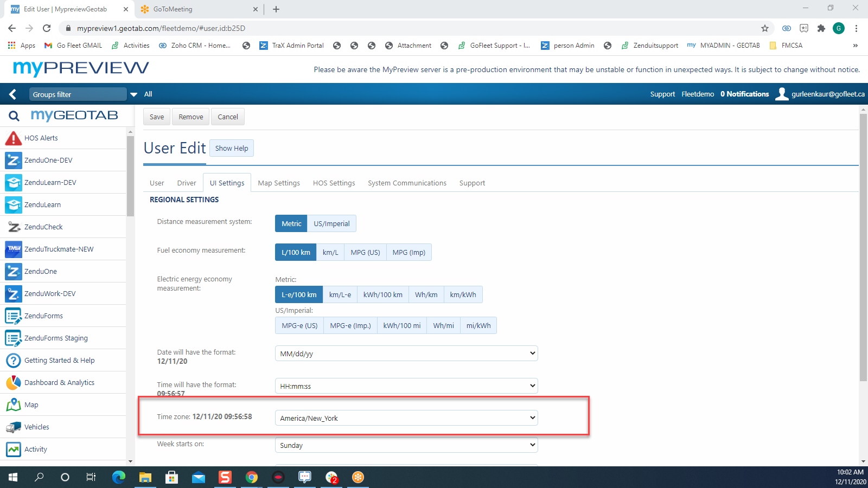The image size is (868, 488).
Task: Open browser extensions puzzle icon
Action: click(821, 28)
